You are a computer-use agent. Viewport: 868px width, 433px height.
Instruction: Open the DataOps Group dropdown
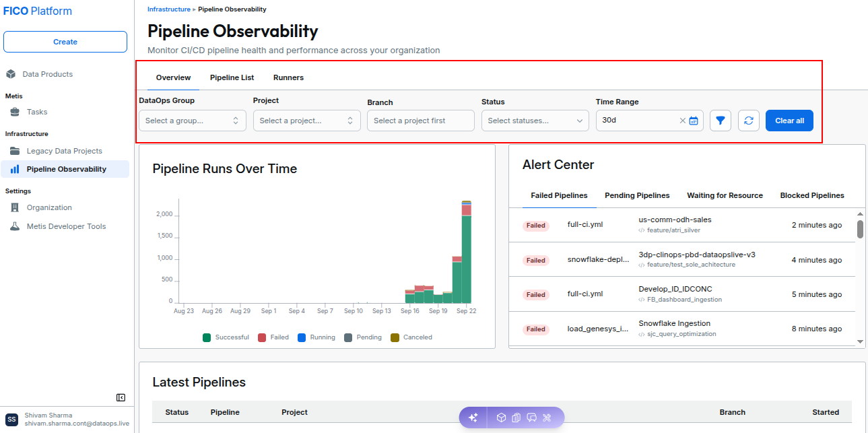click(x=193, y=121)
